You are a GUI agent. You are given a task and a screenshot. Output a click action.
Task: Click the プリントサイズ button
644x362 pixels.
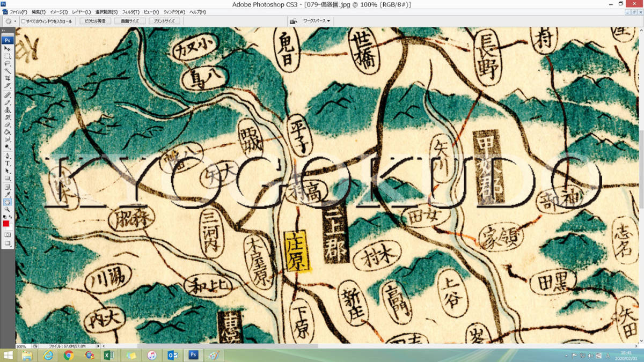click(x=164, y=21)
